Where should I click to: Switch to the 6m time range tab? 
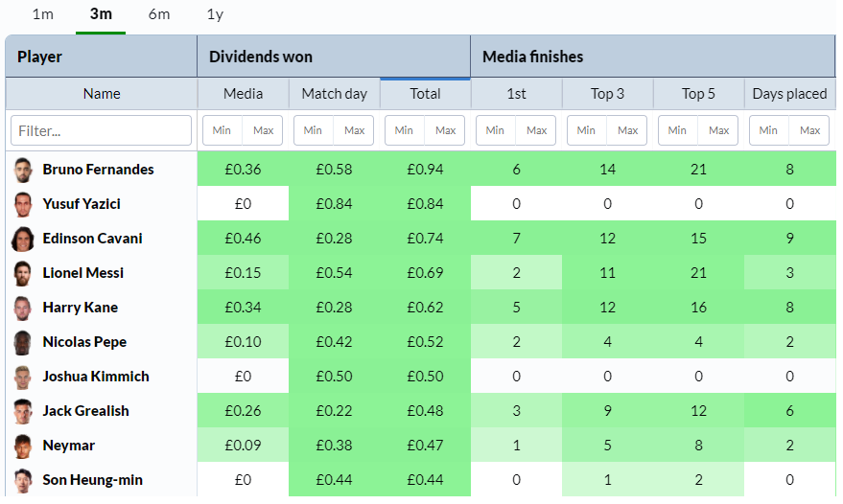[x=159, y=14]
